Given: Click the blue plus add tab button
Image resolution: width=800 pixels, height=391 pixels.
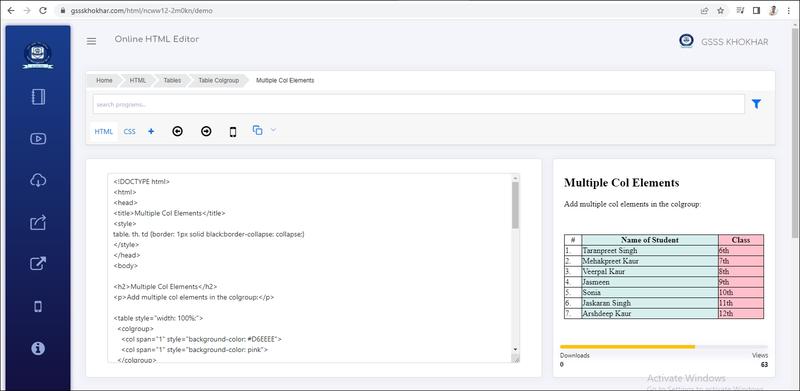Looking at the screenshot, I should click(151, 131).
